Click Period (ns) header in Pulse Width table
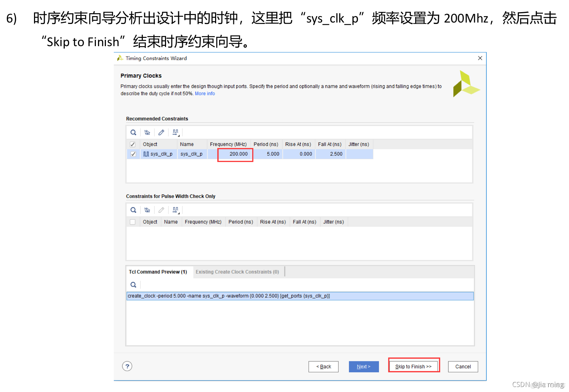 241,222
